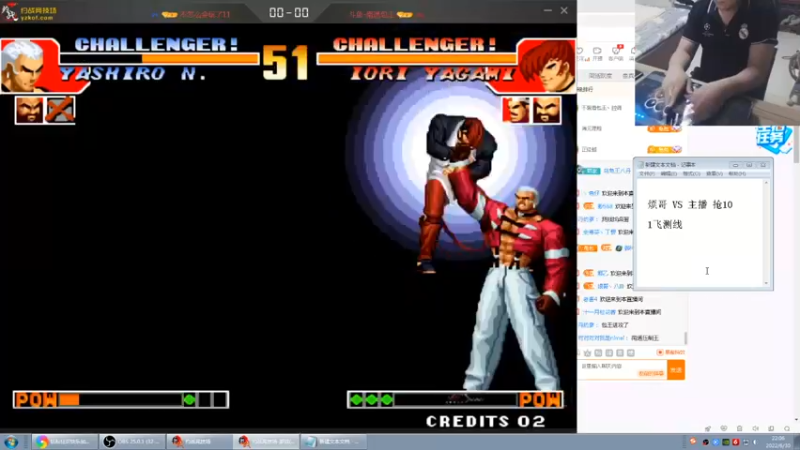Switch to the Notepad taskbar button

[334, 442]
